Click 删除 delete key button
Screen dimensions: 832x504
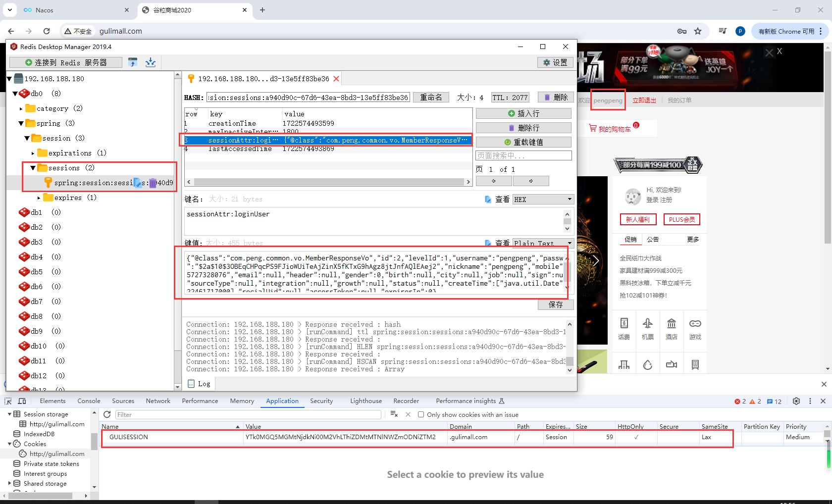(556, 98)
